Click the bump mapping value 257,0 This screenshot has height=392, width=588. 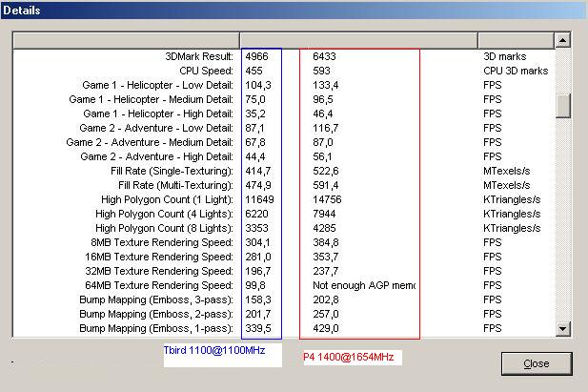point(326,314)
